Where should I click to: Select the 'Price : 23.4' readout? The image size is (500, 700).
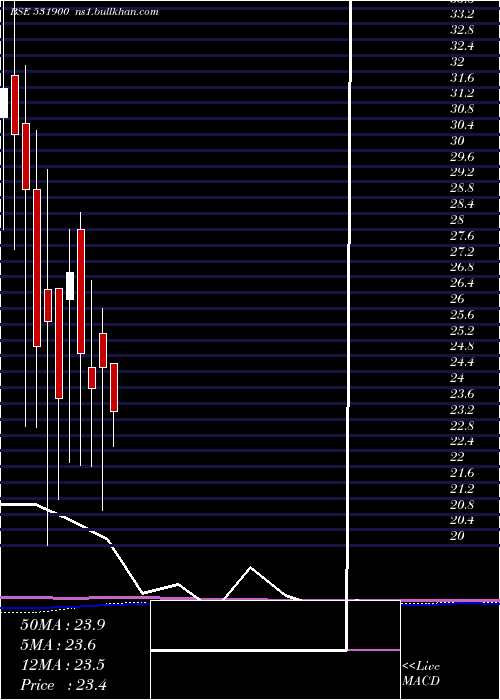[63, 685]
